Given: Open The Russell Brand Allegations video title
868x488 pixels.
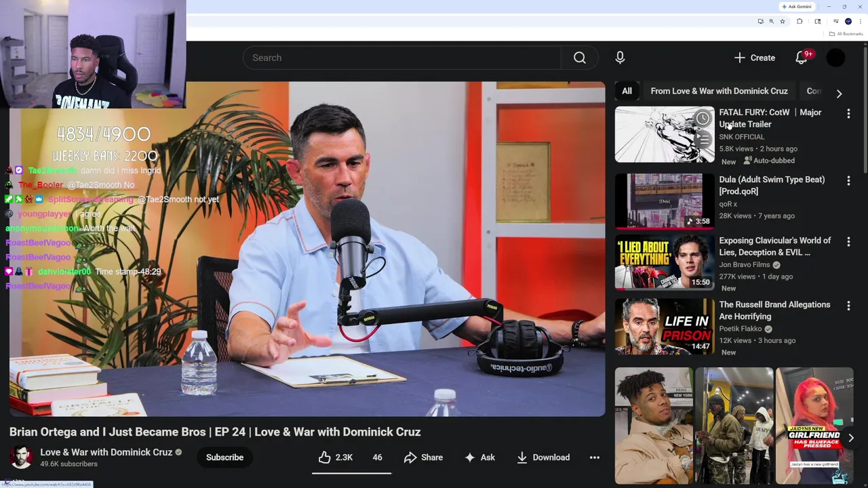Looking at the screenshot, I should tap(774, 310).
